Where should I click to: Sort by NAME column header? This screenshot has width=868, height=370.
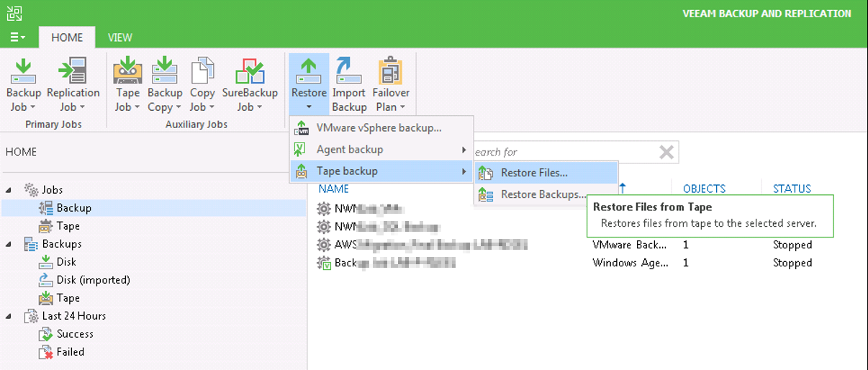pyautogui.click(x=333, y=189)
